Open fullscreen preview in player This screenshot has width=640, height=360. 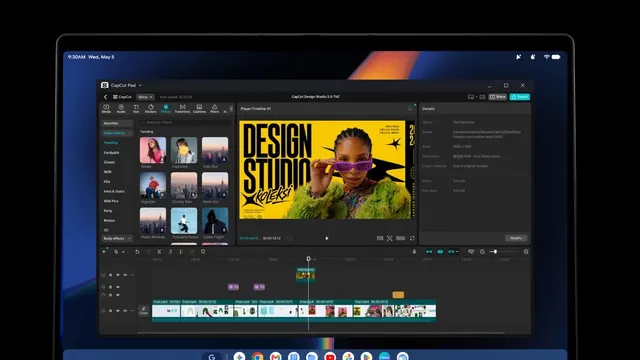412,238
